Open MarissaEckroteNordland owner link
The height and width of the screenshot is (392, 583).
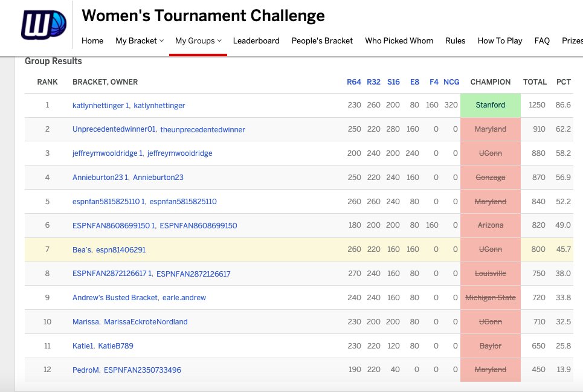pos(146,322)
